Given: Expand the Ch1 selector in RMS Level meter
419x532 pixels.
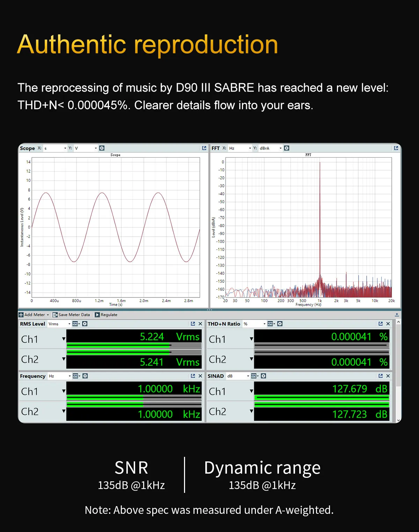Looking at the screenshot, I should [63, 339].
